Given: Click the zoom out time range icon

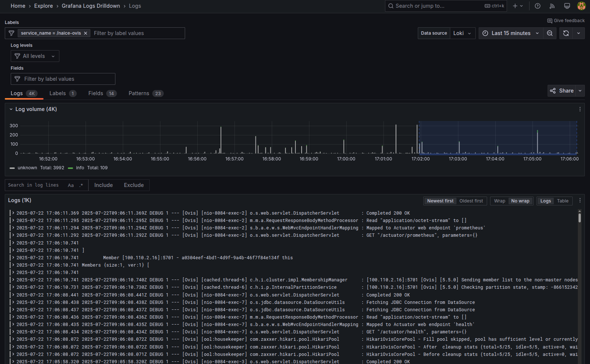Looking at the screenshot, I should click(549, 33).
